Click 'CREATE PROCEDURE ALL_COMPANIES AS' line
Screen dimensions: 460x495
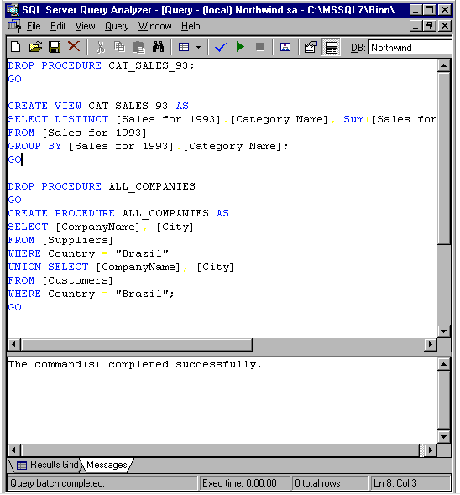point(118,213)
